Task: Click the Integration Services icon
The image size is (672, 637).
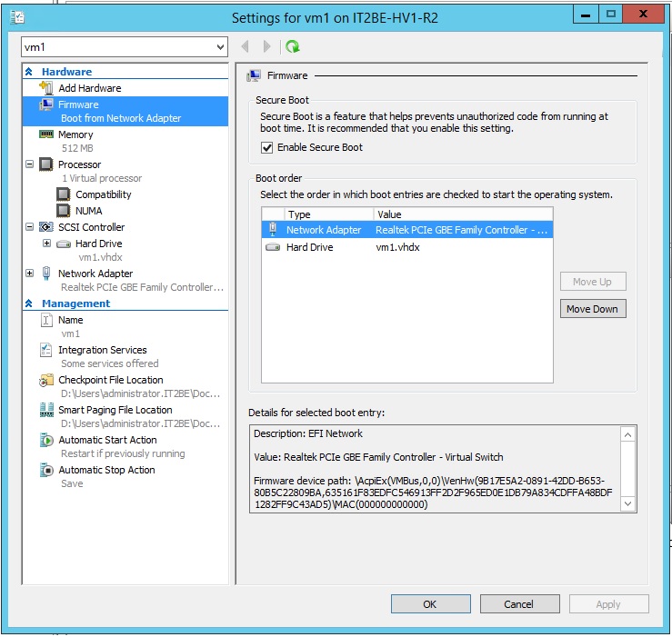Action: coord(45,350)
